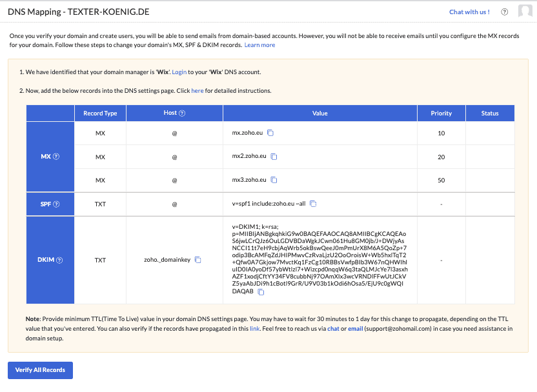Select the Value column header
537x392 pixels.
pos(320,113)
